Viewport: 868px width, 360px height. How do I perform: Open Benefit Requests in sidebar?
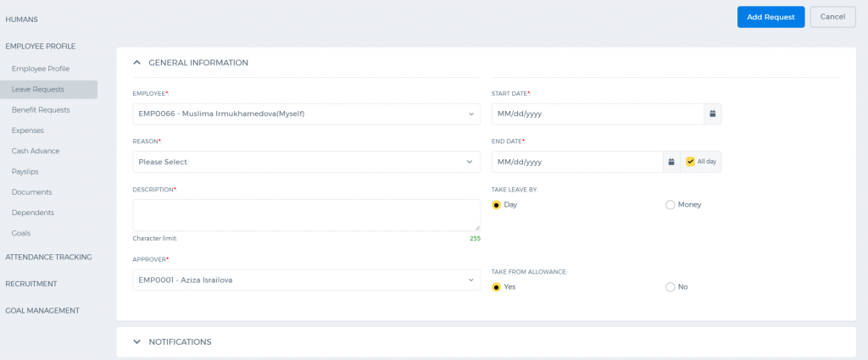pos(41,110)
